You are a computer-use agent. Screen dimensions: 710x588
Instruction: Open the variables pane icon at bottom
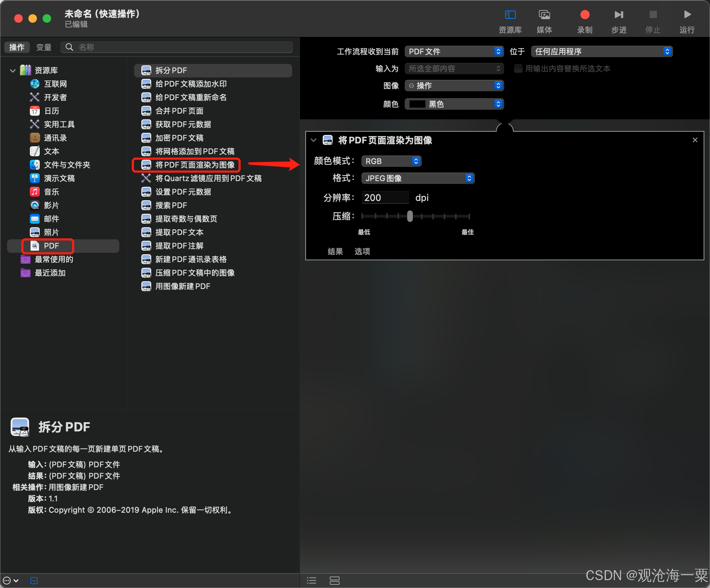(x=334, y=581)
